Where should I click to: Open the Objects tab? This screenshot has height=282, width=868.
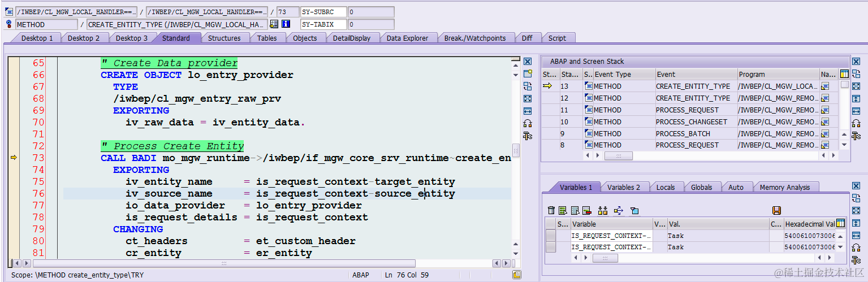click(x=304, y=38)
